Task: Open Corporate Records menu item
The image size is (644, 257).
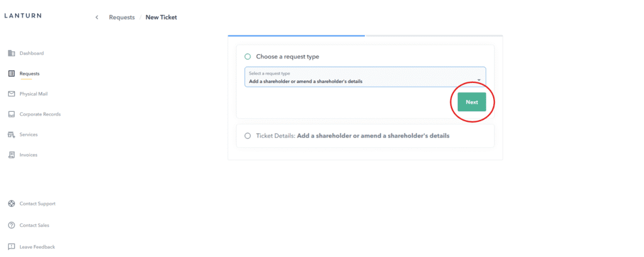Action: coord(40,114)
